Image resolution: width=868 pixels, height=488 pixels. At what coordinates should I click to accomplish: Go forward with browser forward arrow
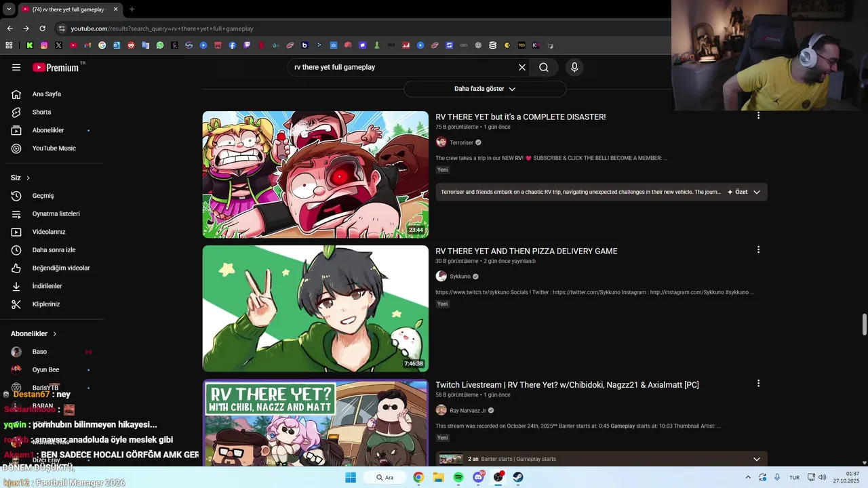pos(26,28)
